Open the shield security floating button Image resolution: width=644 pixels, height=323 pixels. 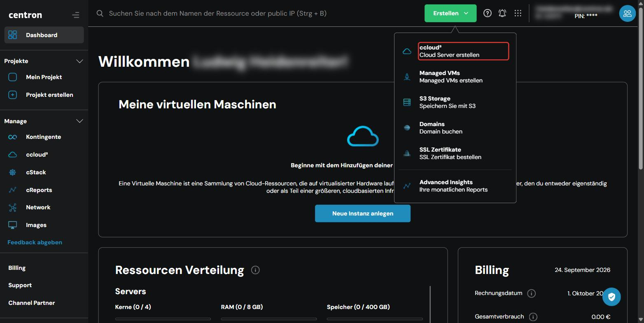point(611,297)
